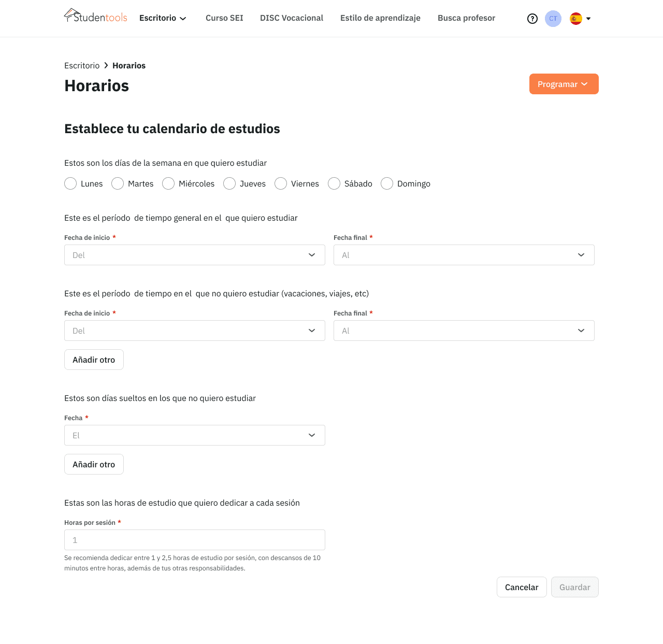Click 'Añadir otro' under vacation periods
Viewport: 663px width, 644px height.
click(94, 359)
